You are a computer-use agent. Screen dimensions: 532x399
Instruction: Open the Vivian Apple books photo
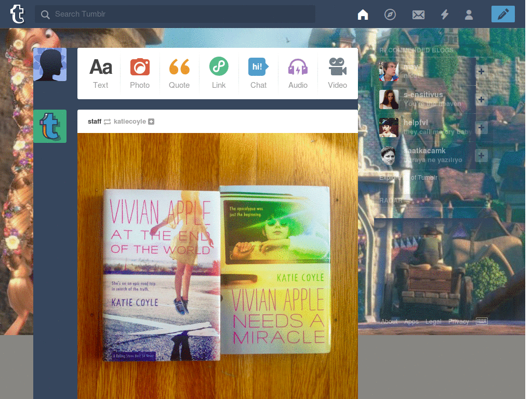click(x=218, y=266)
